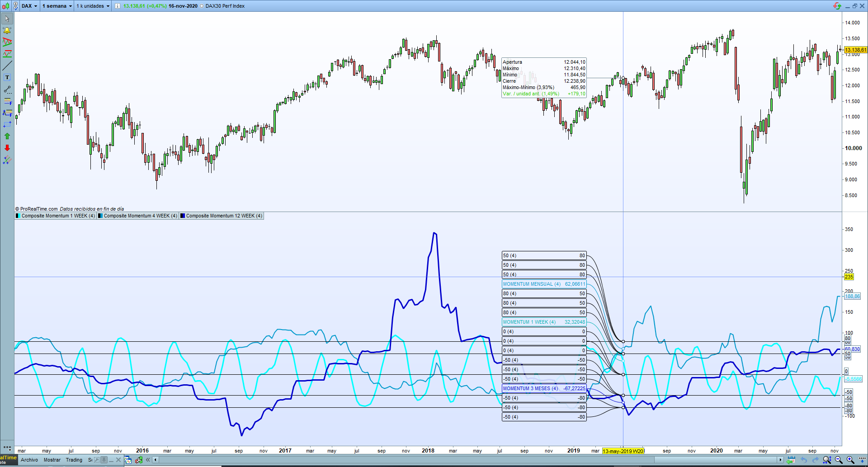Click the undo arrow icon
This screenshot has height=467, width=868.
point(803,460)
